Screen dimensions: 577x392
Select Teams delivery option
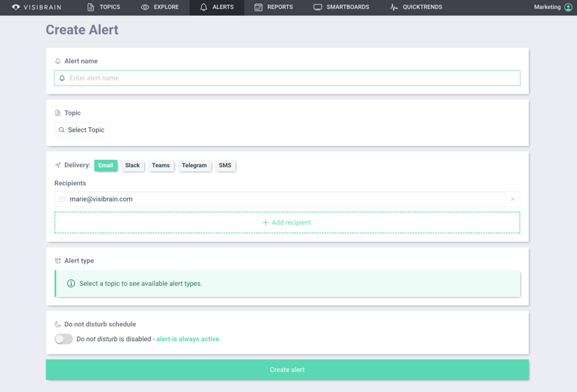click(161, 166)
